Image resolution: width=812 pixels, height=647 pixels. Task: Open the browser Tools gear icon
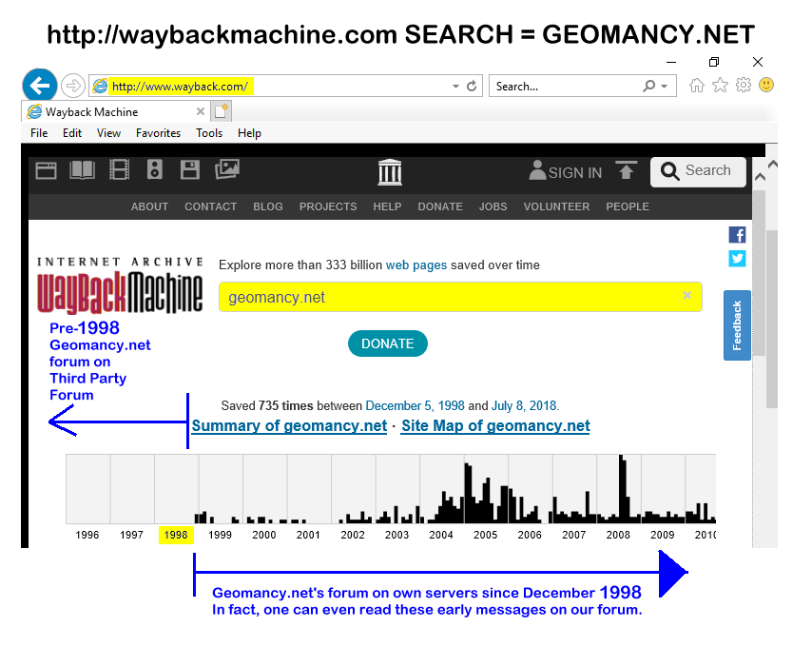click(744, 85)
